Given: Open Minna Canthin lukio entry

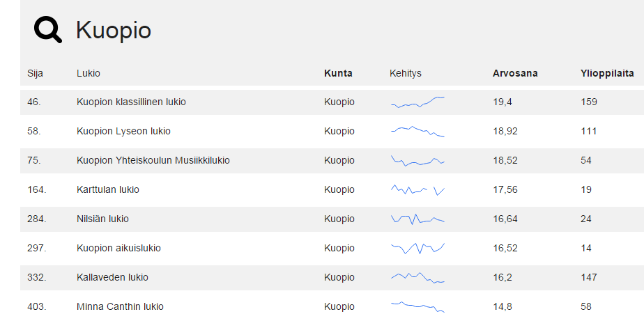Looking at the screenshot, I should tap(120, 306).
